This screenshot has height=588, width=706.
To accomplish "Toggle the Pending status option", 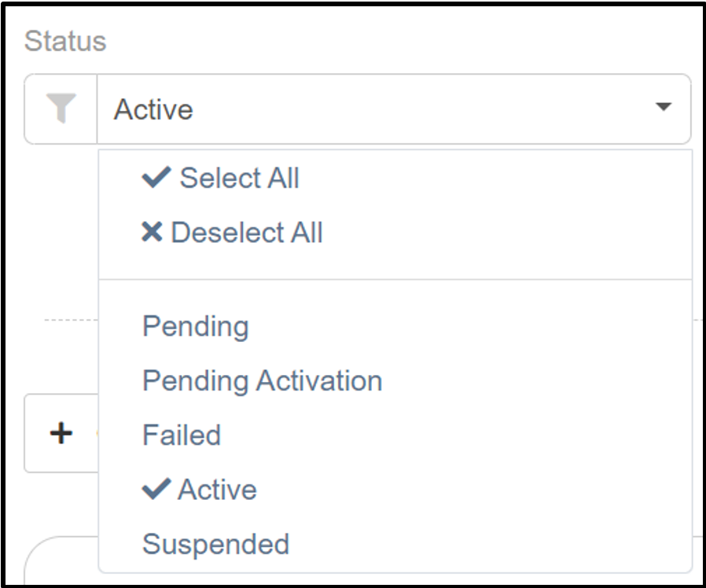I will pyautogui.click(x=395, y=326).
